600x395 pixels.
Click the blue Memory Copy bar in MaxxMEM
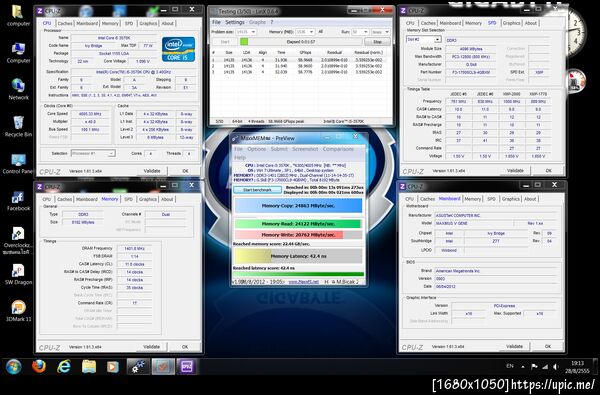(x=298, y=206)
